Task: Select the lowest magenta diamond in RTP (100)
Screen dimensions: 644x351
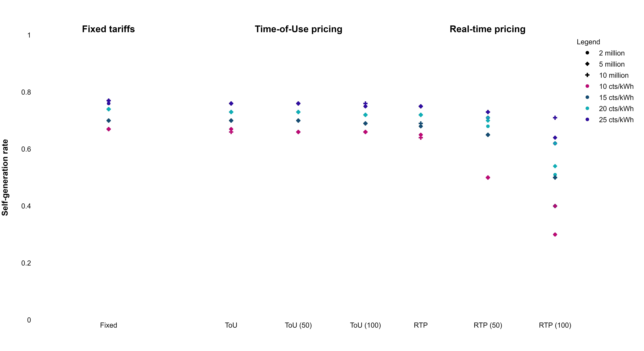Action: coord(555,235)
